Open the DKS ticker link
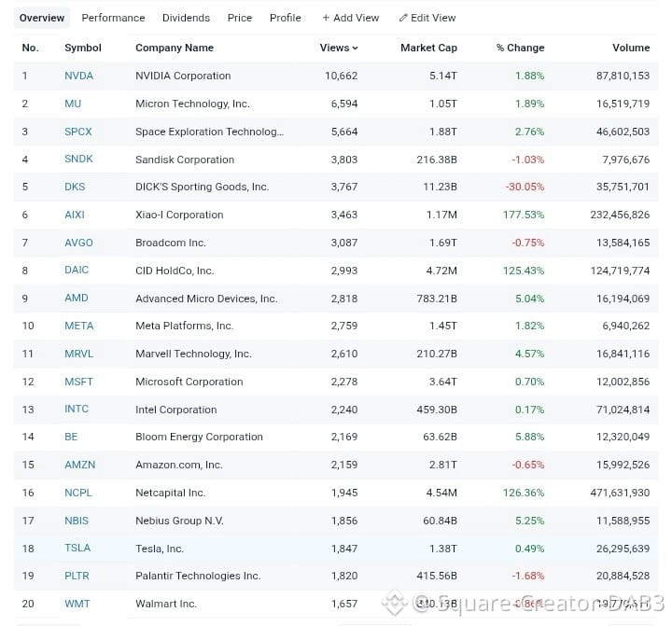The height and width of the screenshot is (626, 672). [x=75, y=187]
